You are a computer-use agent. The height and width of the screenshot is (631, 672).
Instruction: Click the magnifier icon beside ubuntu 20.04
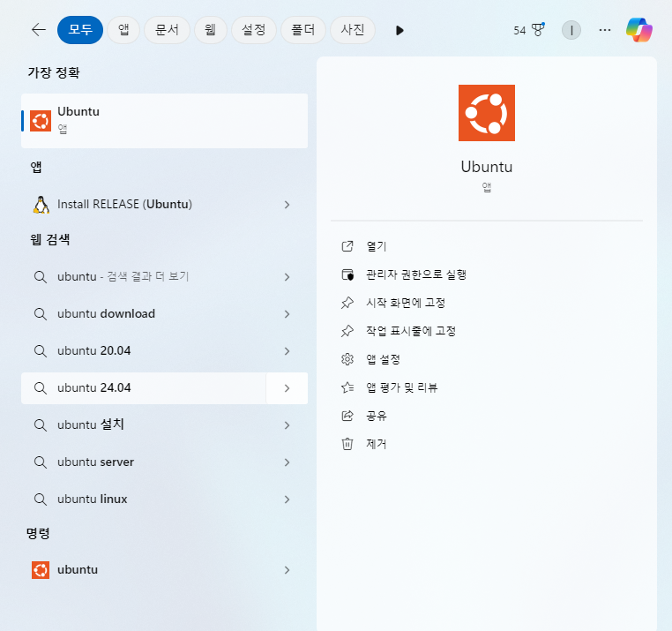pyautogui.click(x=41, y=351)
